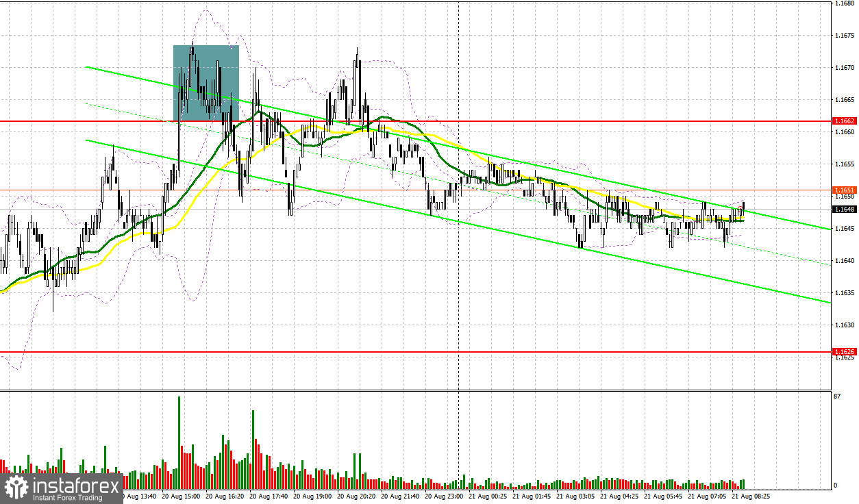Click the volume scale value 87
The width and height of the screenshot is (859, 504).
pos(838,397)
